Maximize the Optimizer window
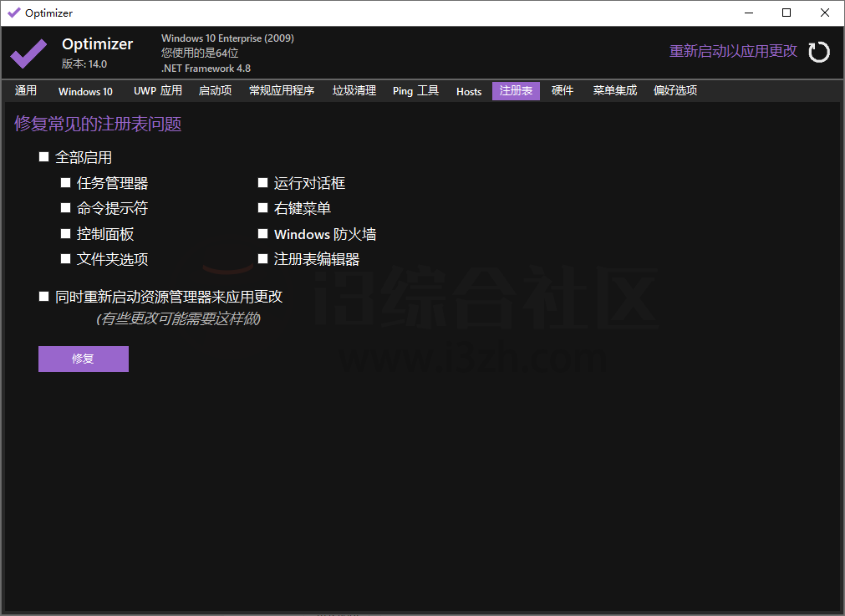The width and height of the screenshot is (845, 616). (x=786, y=13)
